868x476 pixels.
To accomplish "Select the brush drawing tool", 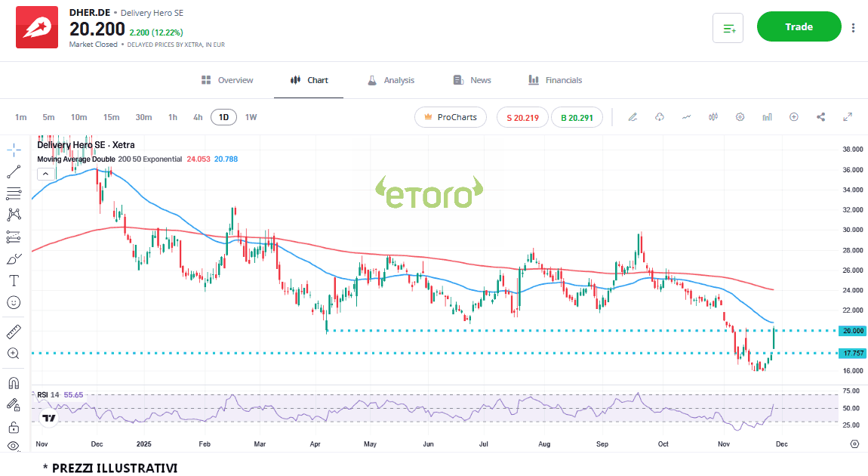I will (14, 258).
